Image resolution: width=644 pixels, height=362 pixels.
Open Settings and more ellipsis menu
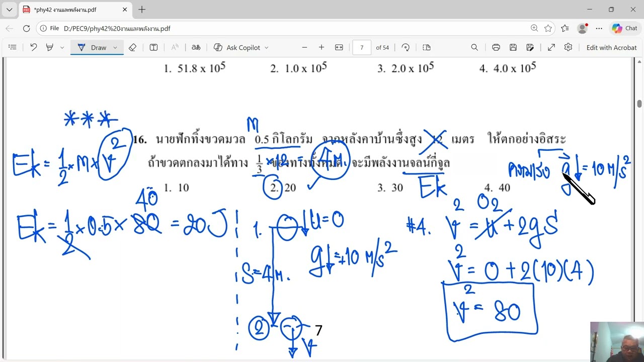pyautogui.click(x=599, y=29)
